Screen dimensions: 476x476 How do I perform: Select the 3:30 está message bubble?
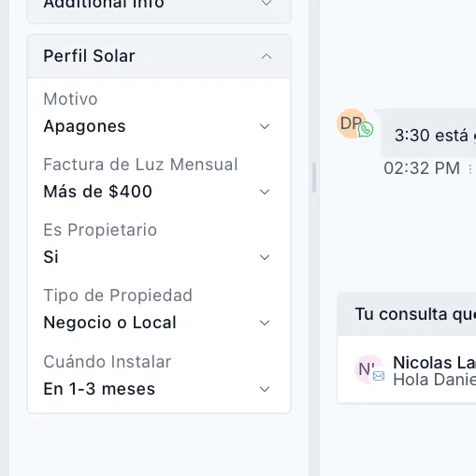[x=428, y=134]
